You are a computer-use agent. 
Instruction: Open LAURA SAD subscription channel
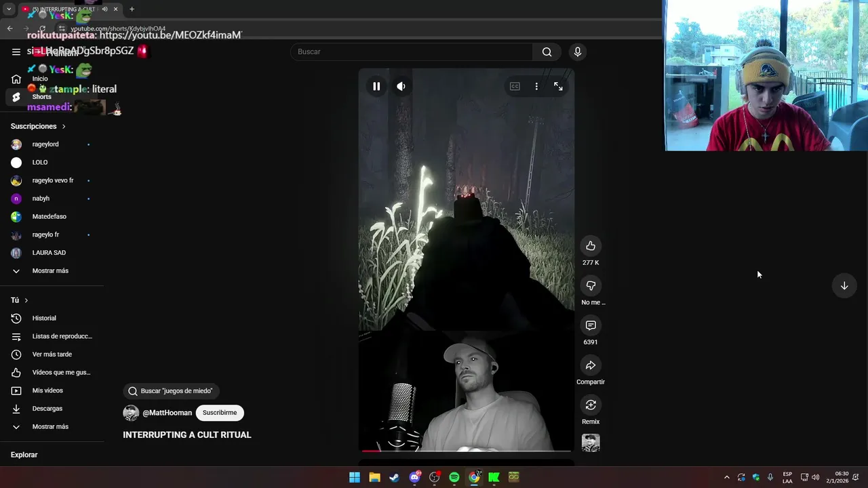pyautogui.click(x=52, y=253)
